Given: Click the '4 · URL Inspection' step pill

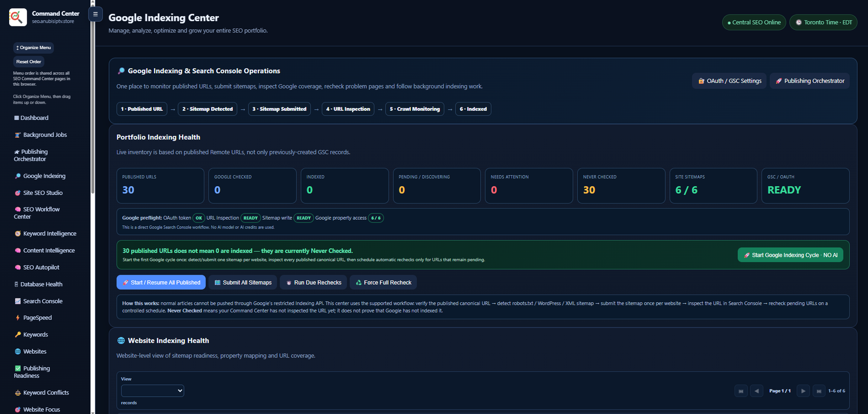Looking at the screenshot, I should (348, 109).
